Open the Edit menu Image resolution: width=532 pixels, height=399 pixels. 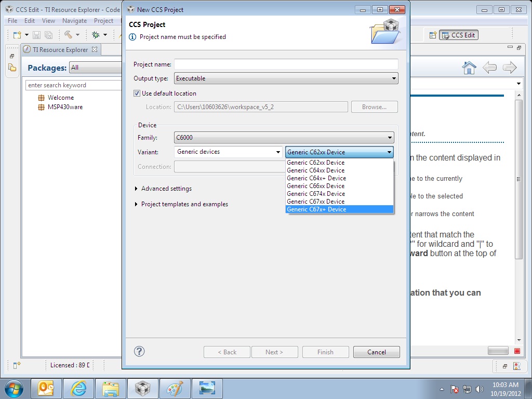(x=30, y=21)
